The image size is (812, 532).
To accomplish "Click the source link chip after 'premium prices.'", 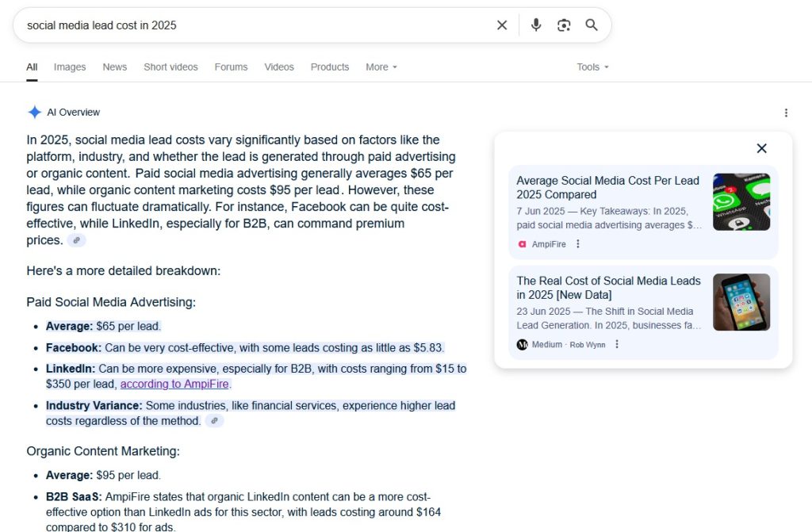I will click(77, 240).
